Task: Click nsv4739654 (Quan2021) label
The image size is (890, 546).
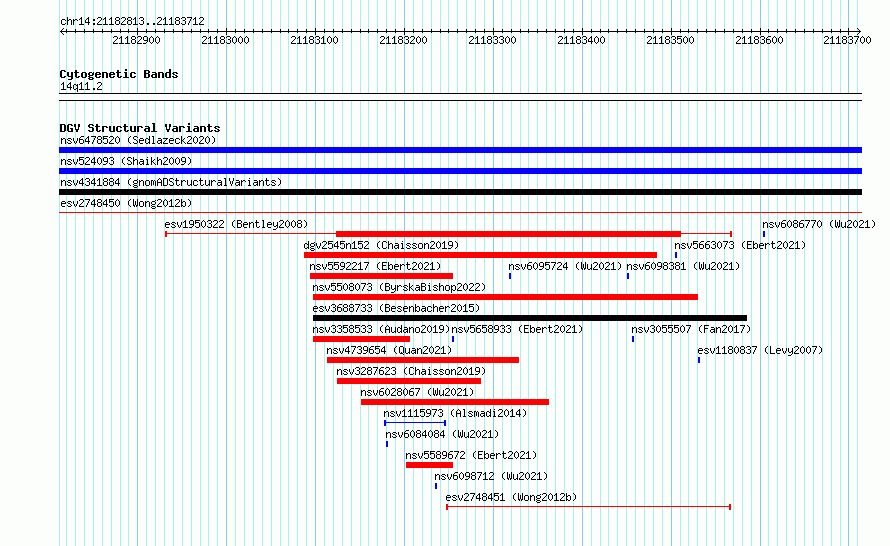Action: click(389, 350)
